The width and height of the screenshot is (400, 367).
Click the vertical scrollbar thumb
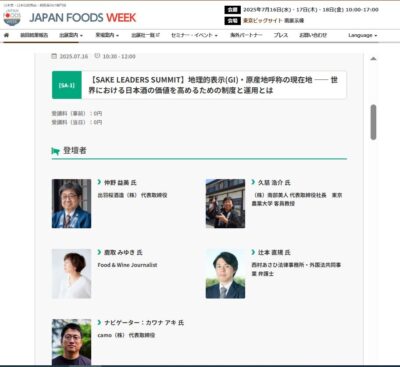coord(373,122)
